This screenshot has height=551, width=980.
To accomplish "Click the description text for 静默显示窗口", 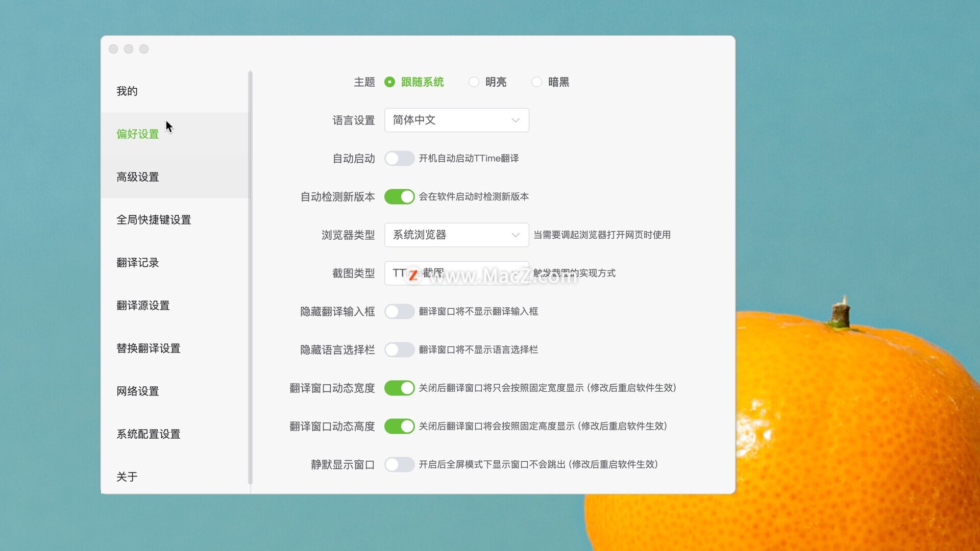I will [538, 464].
